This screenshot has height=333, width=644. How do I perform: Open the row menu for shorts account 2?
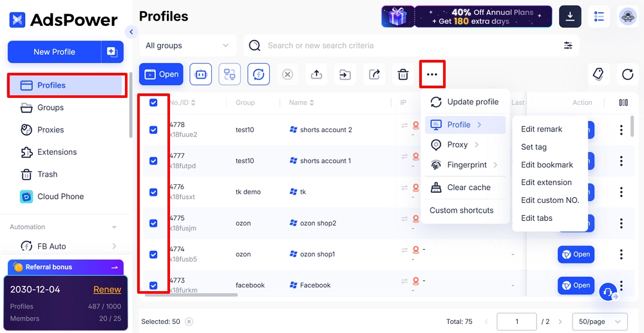coord(621,129)
